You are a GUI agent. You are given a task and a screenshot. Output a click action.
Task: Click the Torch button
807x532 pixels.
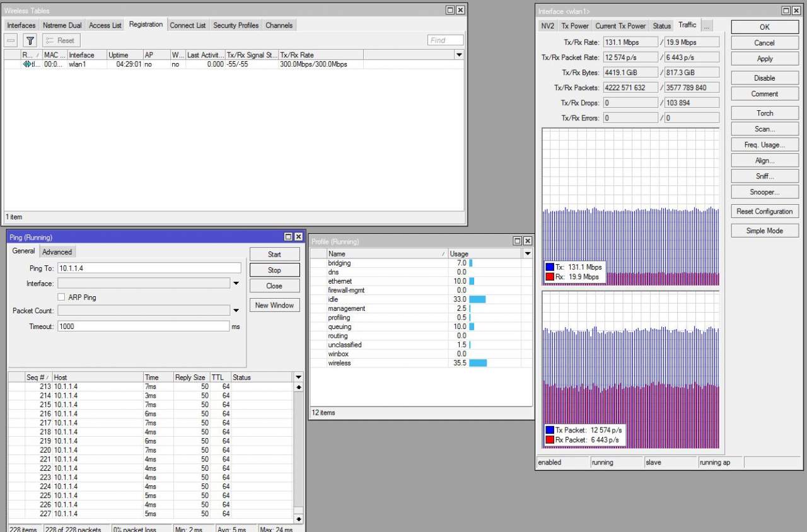765,113
